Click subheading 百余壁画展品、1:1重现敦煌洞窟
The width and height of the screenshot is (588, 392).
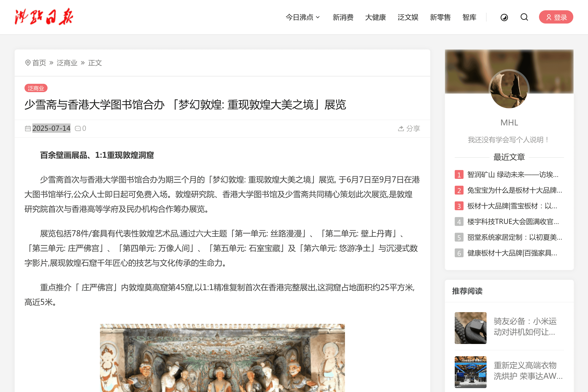97,155
